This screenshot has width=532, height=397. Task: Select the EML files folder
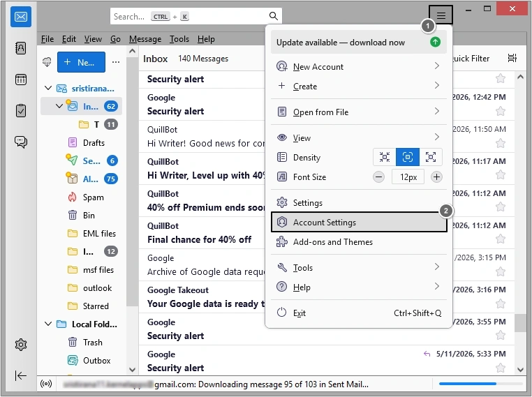[x=81, y=233]
